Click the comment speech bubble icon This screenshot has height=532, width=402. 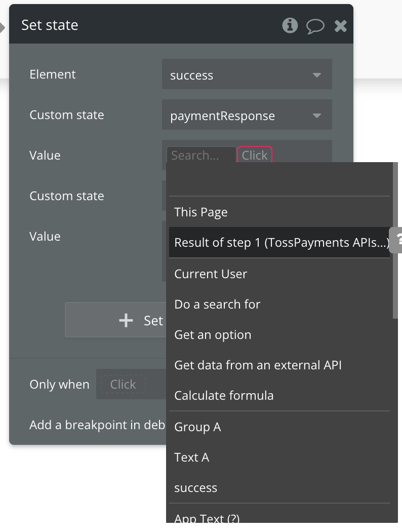point(315,26)
